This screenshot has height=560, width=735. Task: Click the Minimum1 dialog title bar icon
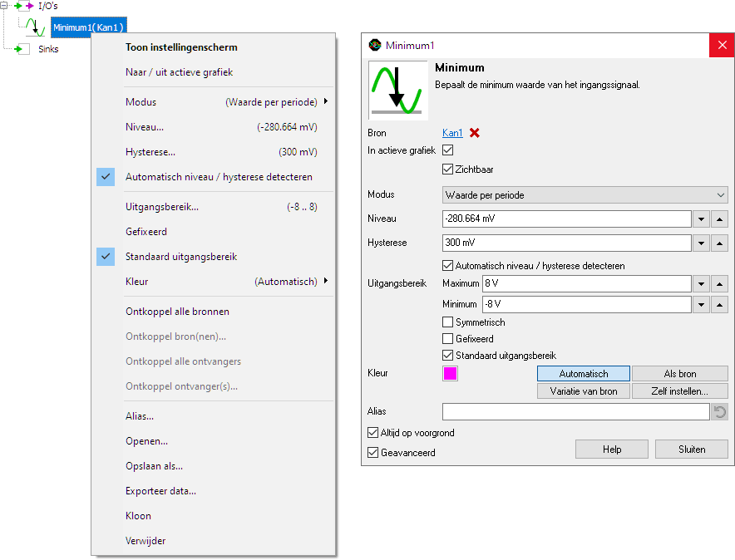[374, 45]
